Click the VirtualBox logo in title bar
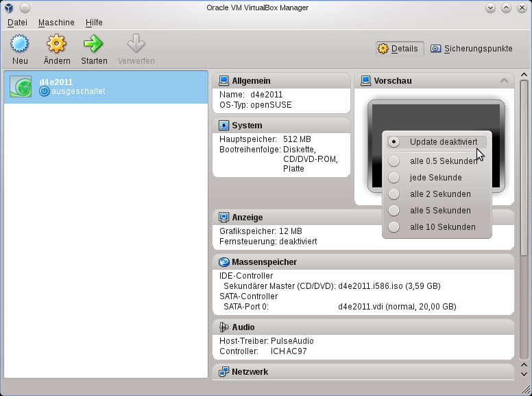Viewport: 532px width, 396px height. 9,8
